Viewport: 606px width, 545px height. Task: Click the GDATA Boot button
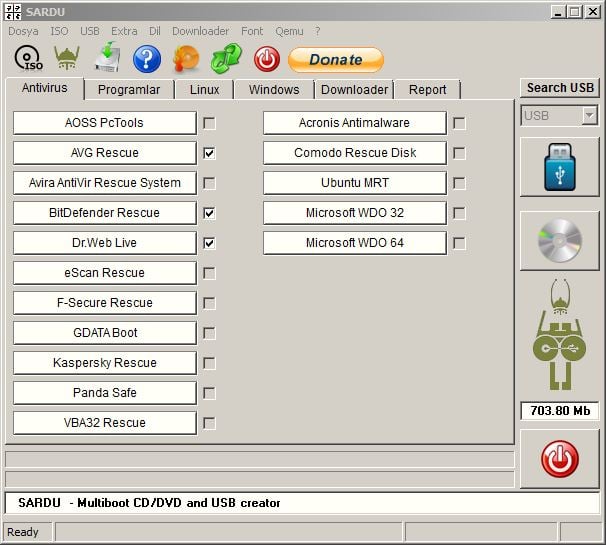click(x=105, y=333)
